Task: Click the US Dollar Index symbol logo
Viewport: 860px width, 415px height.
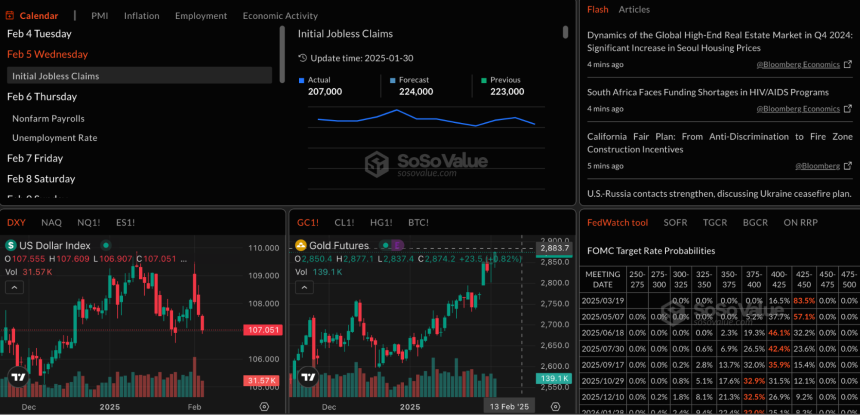Action: pos(11,245)
